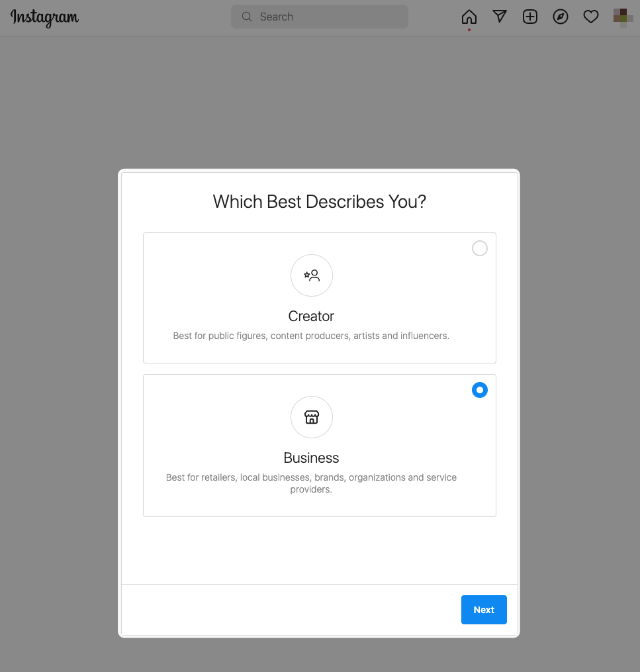Go to the Home feed icon
Viewport: 640px width, 672px height.
(x=469, y=17)
